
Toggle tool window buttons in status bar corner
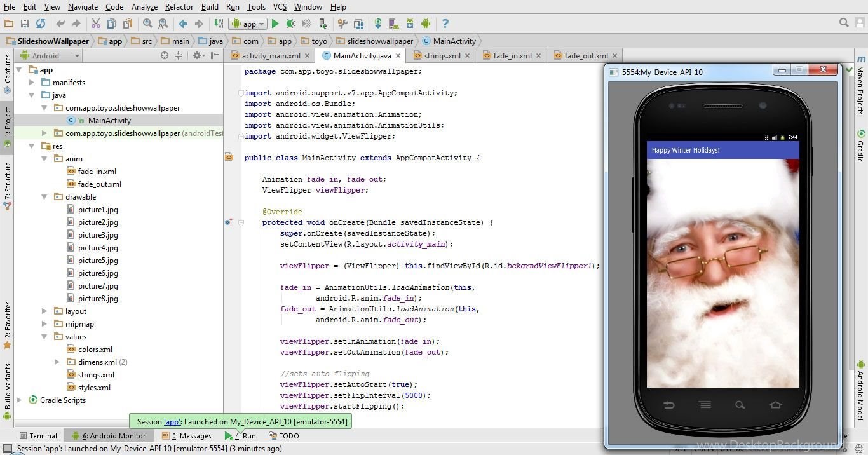pos(8,449)
